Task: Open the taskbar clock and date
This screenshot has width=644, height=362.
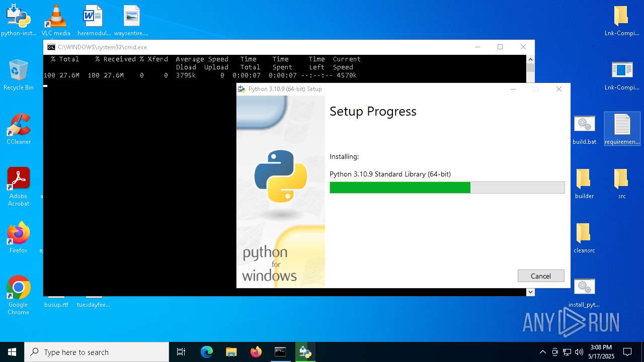Action: pyautogui.click(x=601, y=352)
